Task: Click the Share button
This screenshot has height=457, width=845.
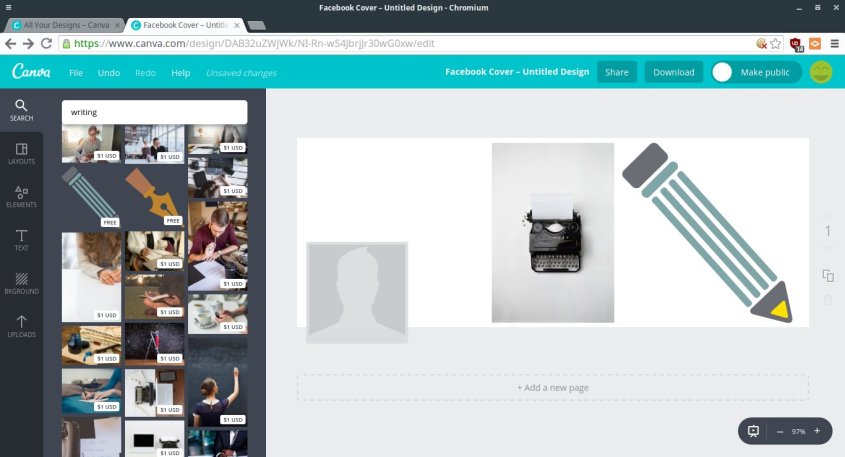Action: pos(616,72)
